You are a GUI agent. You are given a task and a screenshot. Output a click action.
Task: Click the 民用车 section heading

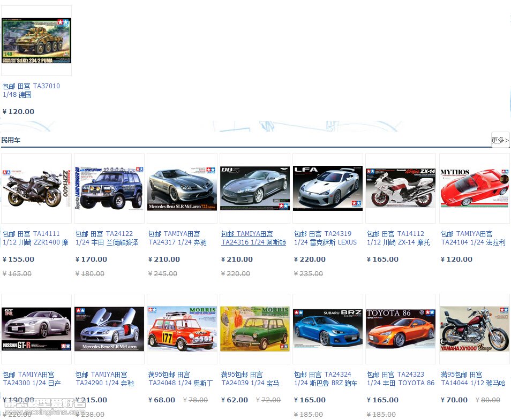pyautogui.click(x=11, y=140)
